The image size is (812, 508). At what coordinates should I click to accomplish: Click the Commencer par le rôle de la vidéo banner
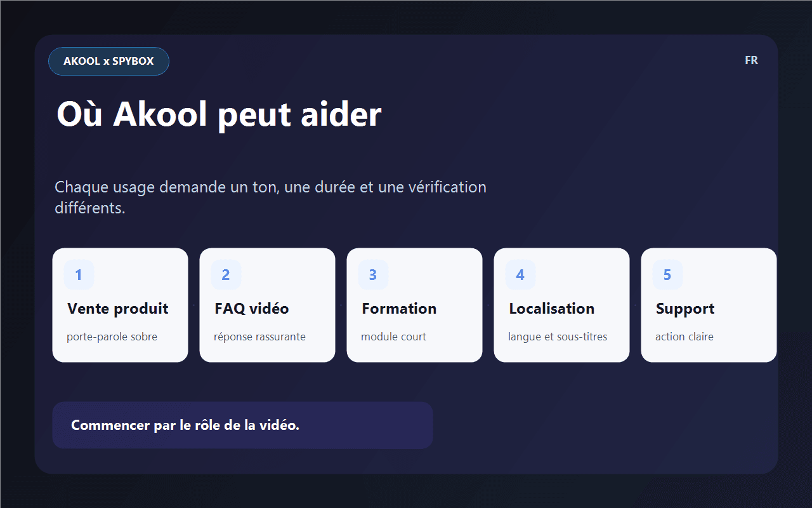242,425
